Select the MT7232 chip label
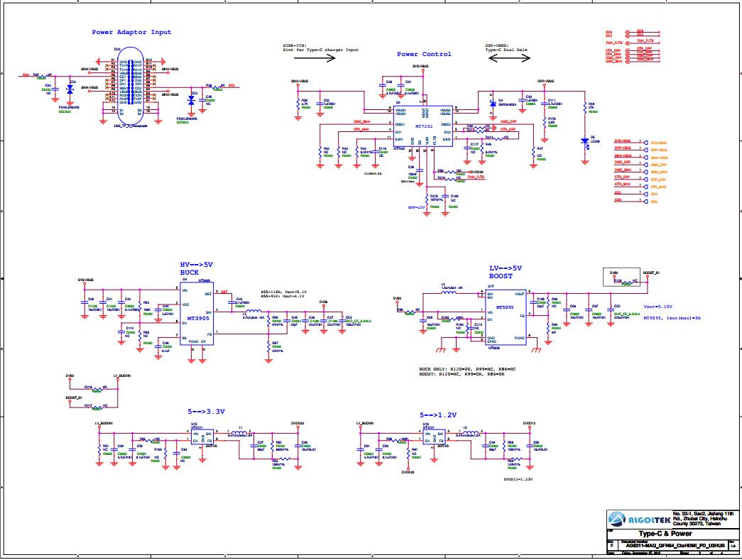Screen dimensions: 742x560 click(424, 126)
